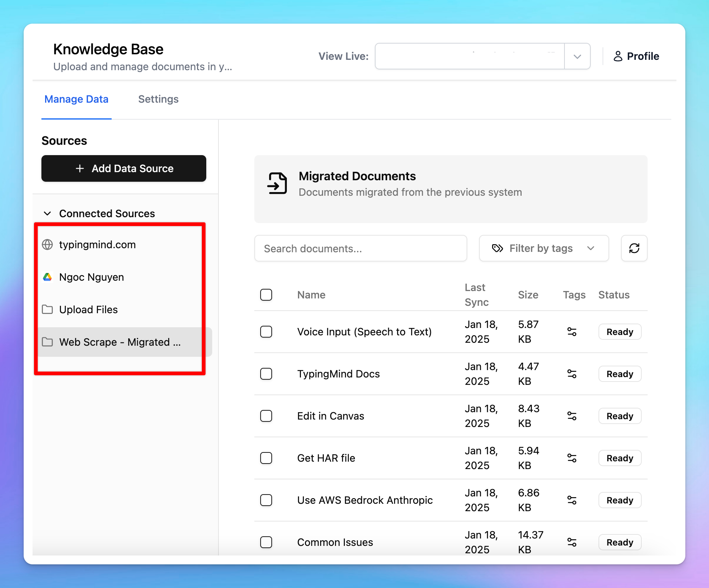Screen dimensions: 709x588
Task: Open tag settings for TypingMind Docs row
Action: (572, 374)
